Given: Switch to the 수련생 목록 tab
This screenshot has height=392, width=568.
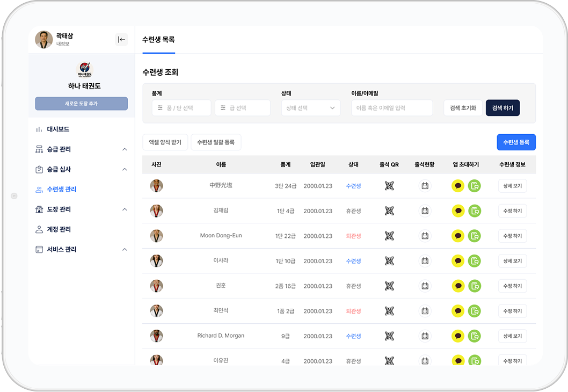Looking at the screenshot, I should point(158,39).
